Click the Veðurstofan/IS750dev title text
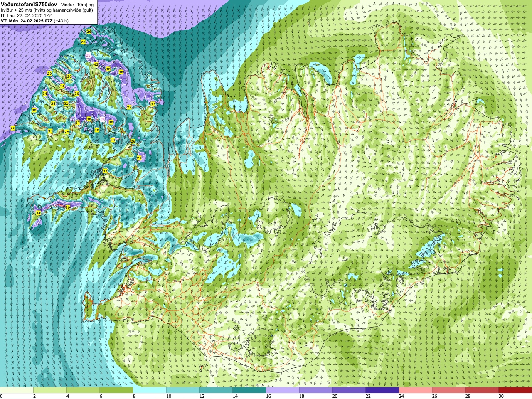Screen dimensions: 532x399 click(x=29, y=4)
